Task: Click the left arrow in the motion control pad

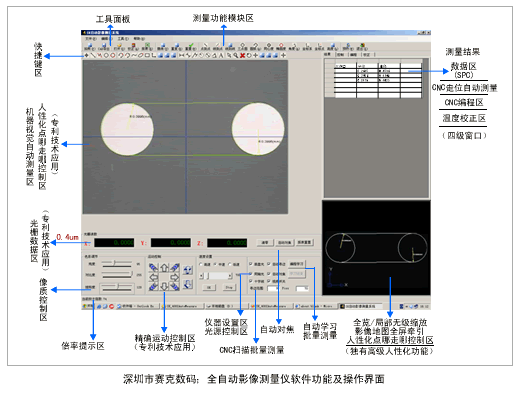Action: pyautogui.click(x=154, y=277)
